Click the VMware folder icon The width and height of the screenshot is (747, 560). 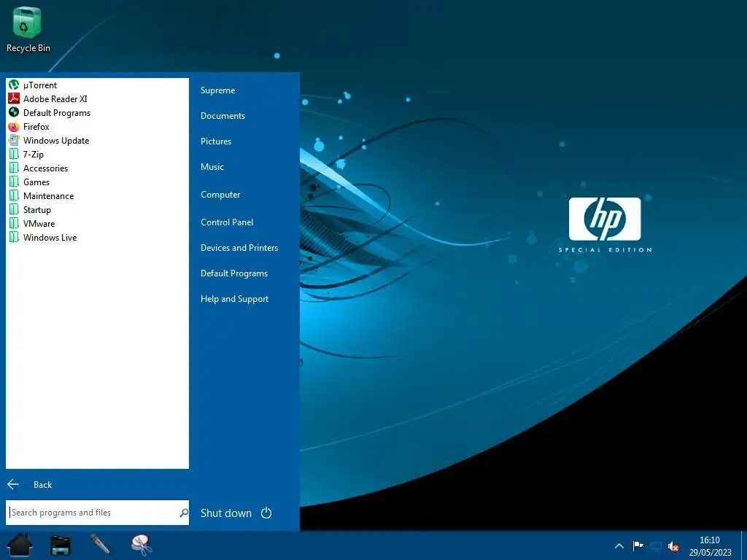(14, 223)
